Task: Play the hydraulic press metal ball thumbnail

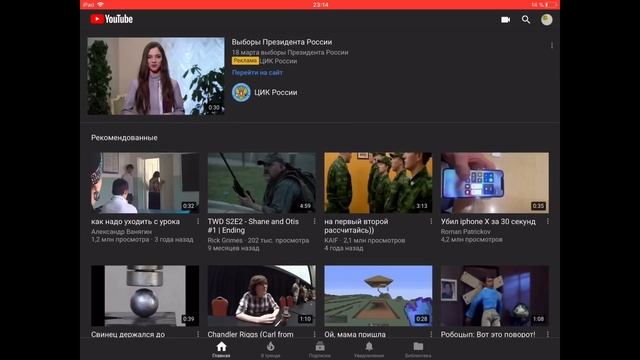Action: (145, 296)
